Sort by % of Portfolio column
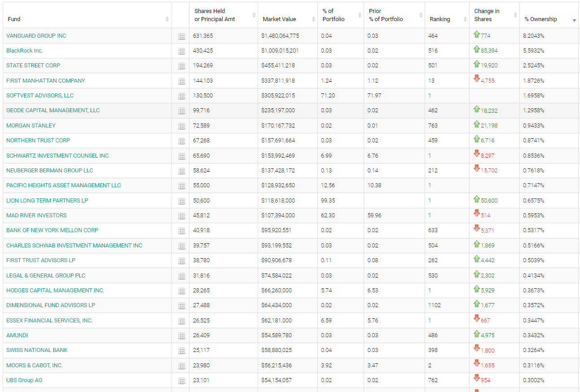 point(341,15)
